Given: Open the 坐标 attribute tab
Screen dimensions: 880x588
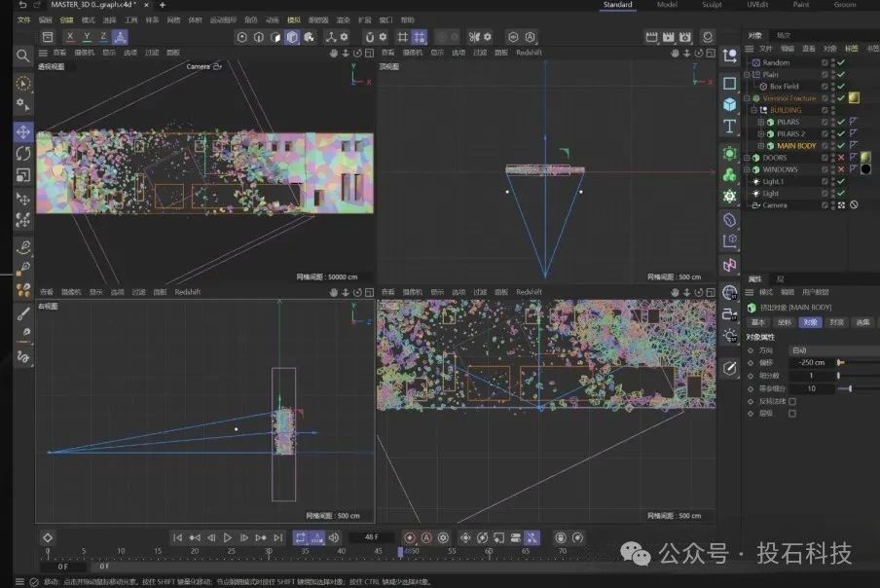Looking at the screenshot, I should tap(784, 322).
